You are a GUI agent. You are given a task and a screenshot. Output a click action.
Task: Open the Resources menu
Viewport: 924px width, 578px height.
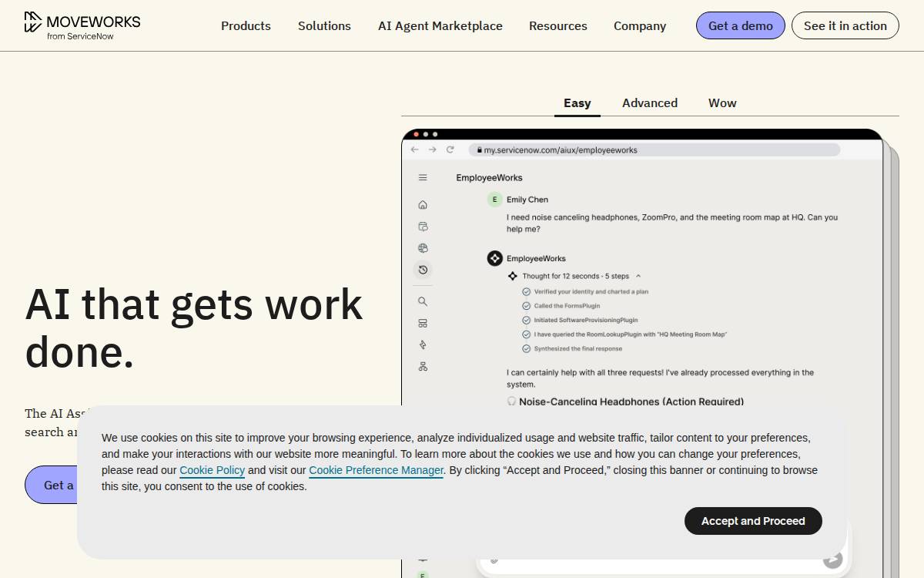tap(558, 25)
